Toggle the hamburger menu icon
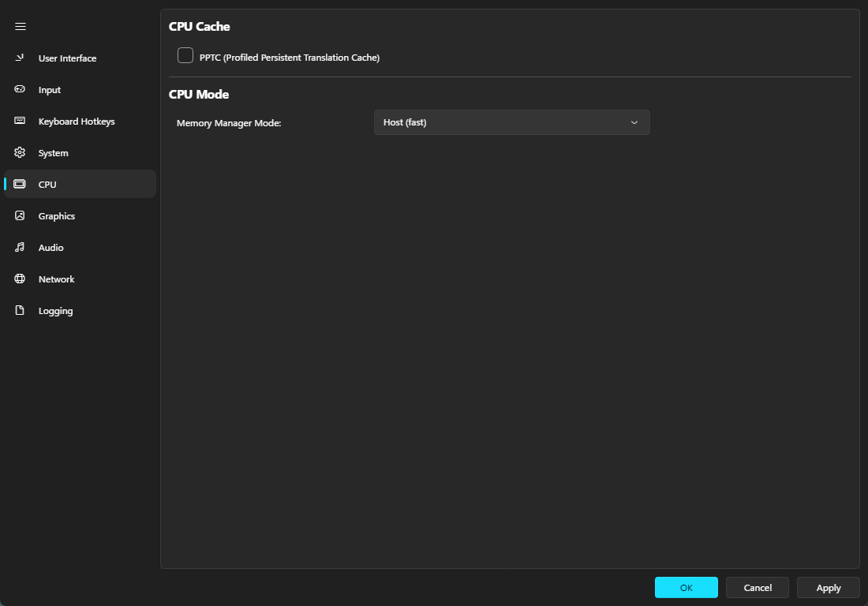The image size is (868, 606). click(21, 27)
